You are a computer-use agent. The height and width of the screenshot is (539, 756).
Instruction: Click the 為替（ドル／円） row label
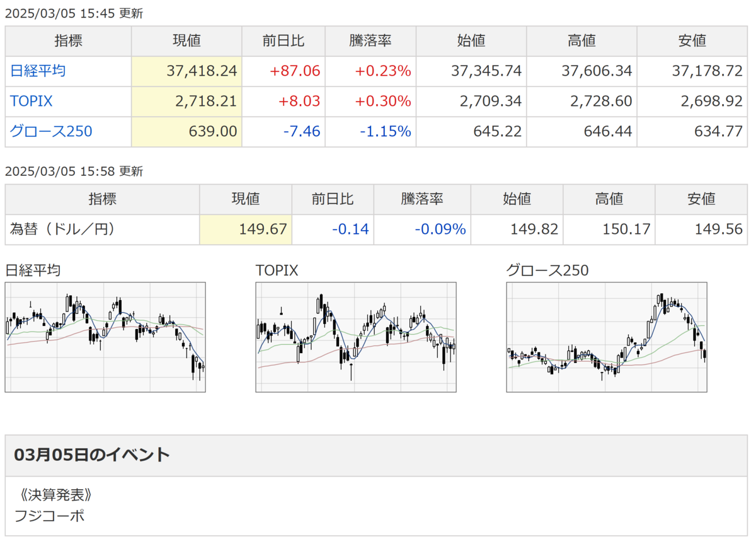62,229
